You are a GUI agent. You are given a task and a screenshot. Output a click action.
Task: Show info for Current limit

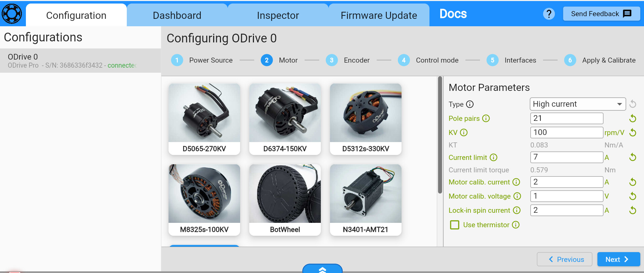click(493, 158)
